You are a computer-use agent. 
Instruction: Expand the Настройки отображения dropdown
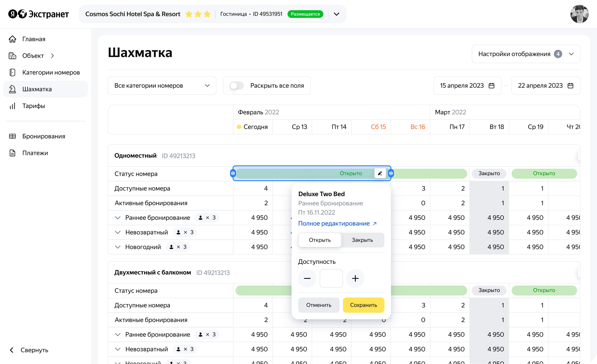point(526,54)
